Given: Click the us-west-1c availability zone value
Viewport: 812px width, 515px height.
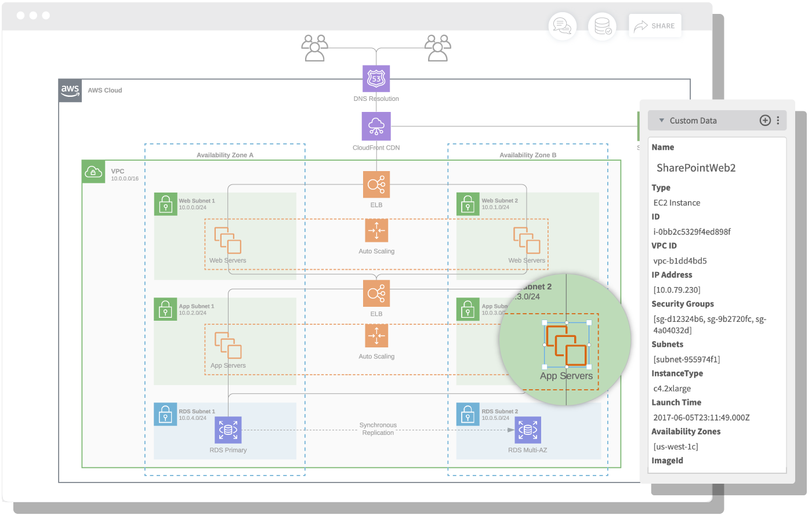Looking at the screenshot, I should tap(676, 447).
